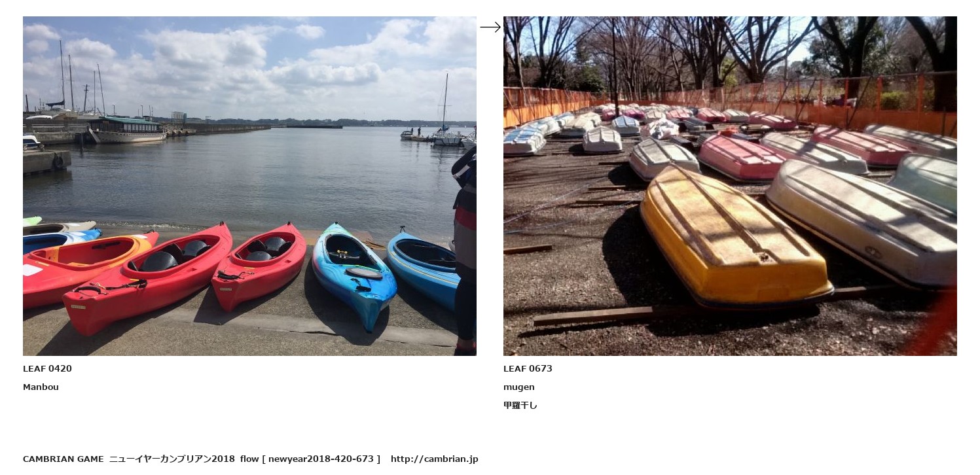
Task: Click the CAMBRIAN GAME footer title
Action: [64, 459]
